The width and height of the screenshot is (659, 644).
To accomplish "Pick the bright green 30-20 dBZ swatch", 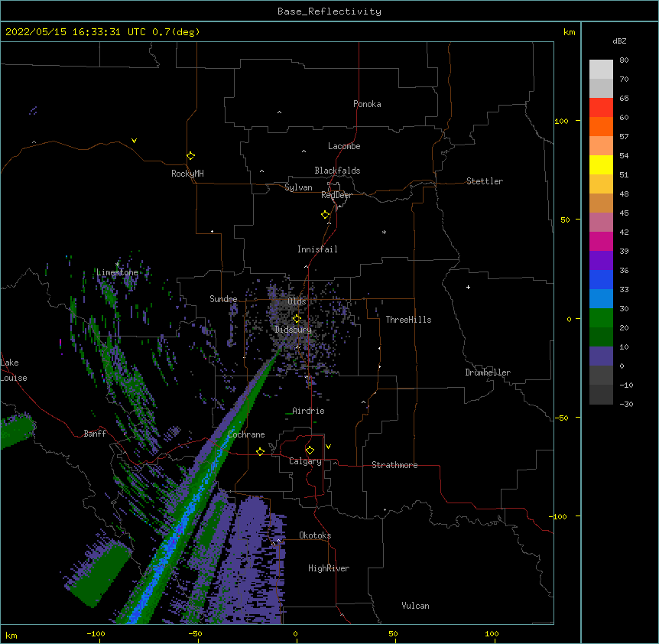I will (x=601, y=318).
